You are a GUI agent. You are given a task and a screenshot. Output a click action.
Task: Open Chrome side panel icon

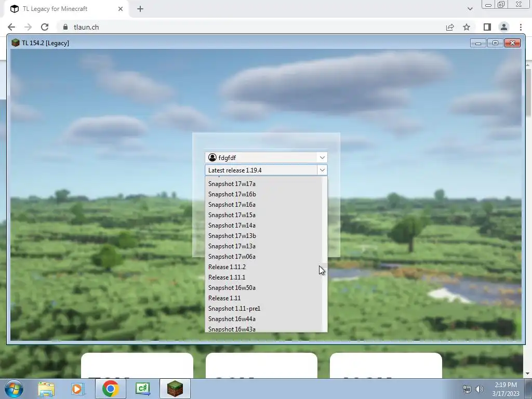(487, 27)
